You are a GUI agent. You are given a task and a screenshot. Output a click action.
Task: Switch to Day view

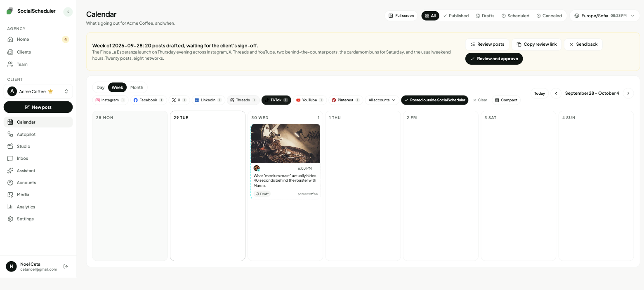[x=100, y=87]
